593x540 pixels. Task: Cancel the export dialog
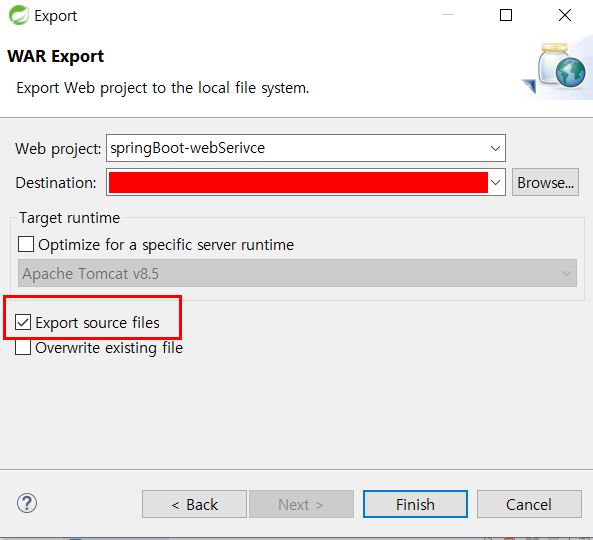[529, 504]
